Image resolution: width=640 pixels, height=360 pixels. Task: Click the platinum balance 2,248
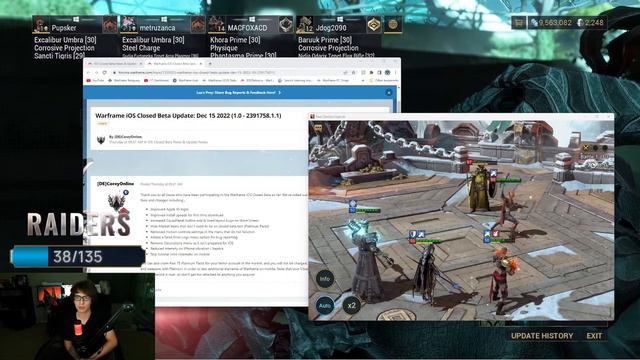590,22
